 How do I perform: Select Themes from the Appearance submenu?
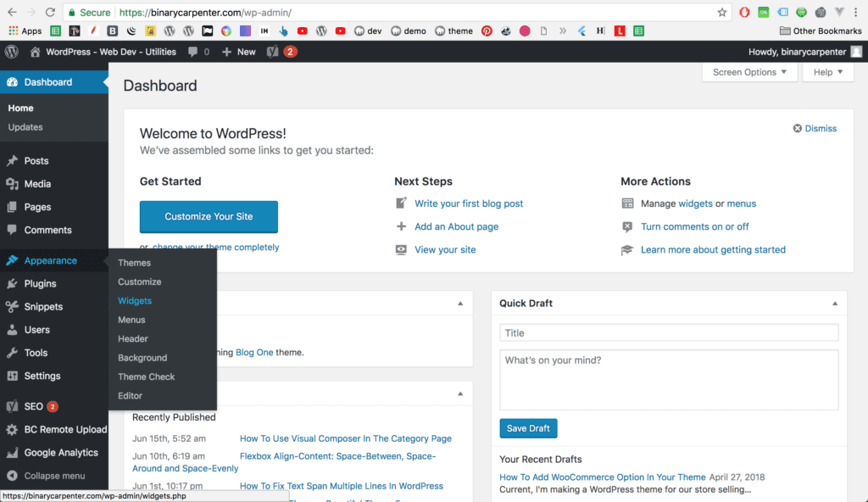coord(134,263)
